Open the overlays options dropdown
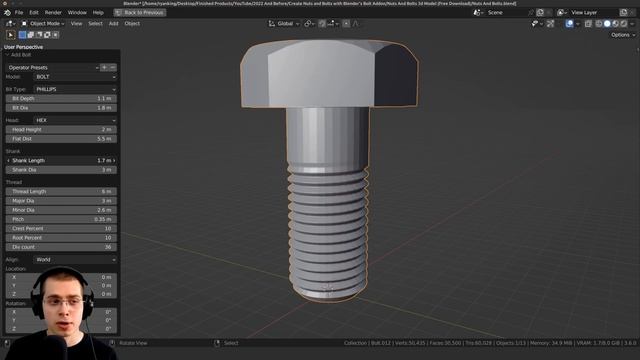The width and height of the screenshot is (640, 360). [578, 24]
